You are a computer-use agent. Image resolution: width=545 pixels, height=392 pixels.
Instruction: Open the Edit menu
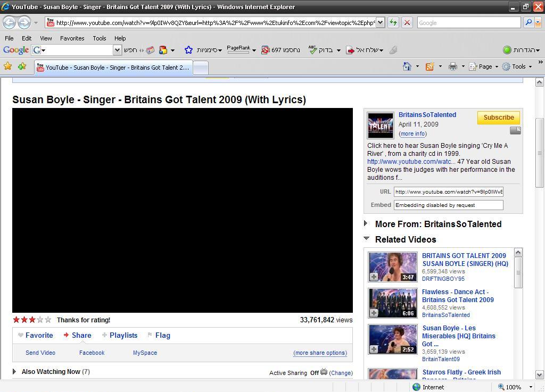(x=27, y=38)
